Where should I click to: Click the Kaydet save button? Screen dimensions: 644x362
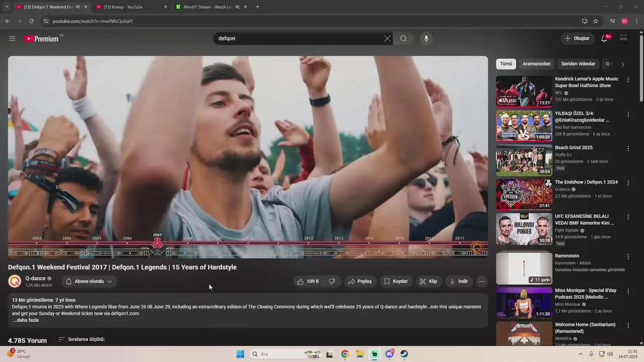coord(395,282)
